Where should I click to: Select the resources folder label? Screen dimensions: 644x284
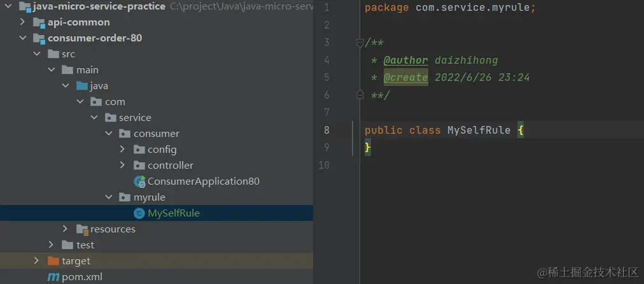tap(113, 229)
